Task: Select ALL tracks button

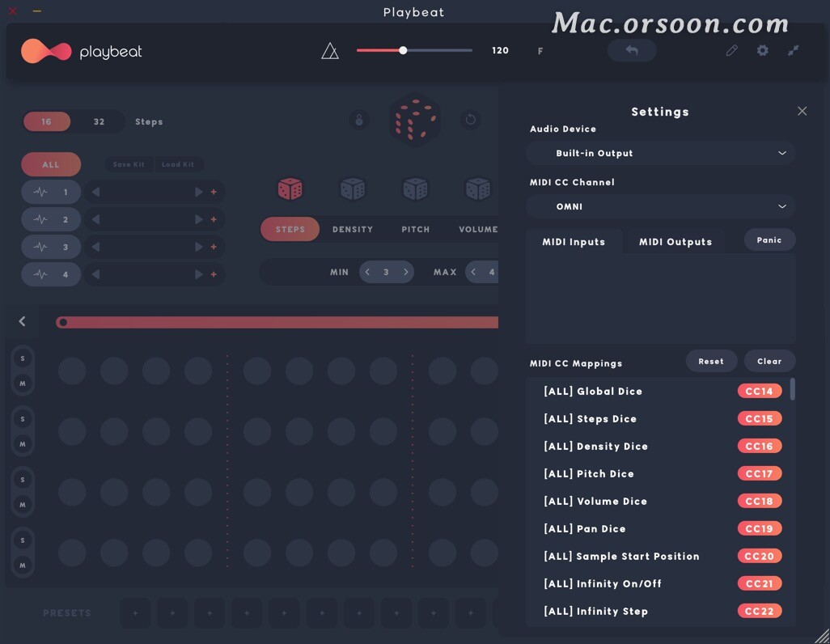Action: click(51, 165)
